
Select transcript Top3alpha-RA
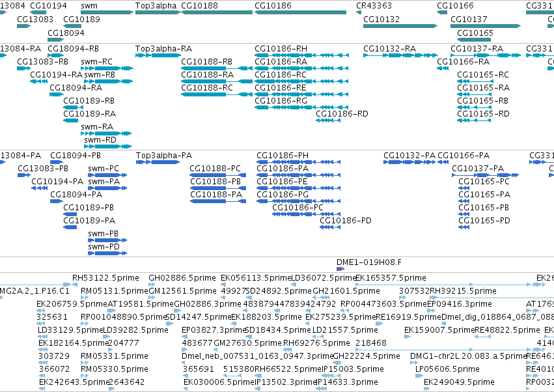(158, 55)
